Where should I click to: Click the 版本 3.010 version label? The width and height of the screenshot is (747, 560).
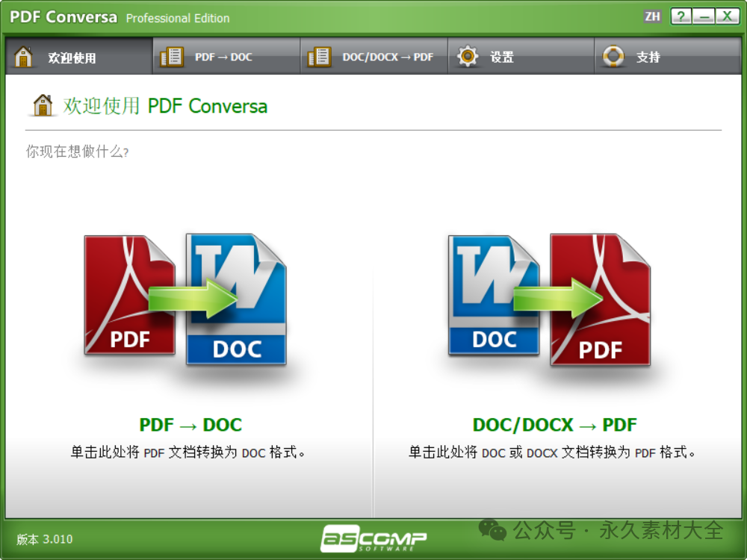point(45,539)
